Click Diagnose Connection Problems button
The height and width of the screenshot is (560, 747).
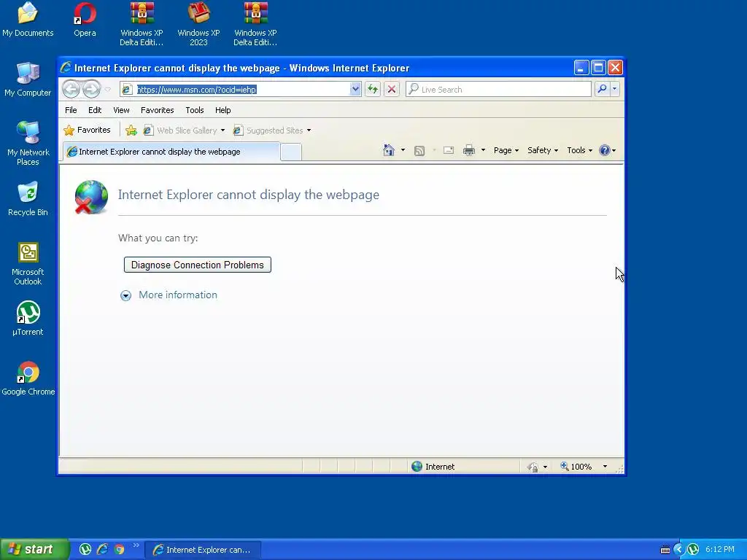(x=197, y=265)
